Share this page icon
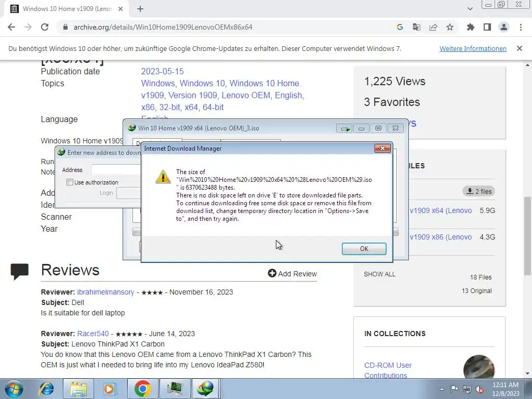Screen dimensions: 532x399 (433, 27)
